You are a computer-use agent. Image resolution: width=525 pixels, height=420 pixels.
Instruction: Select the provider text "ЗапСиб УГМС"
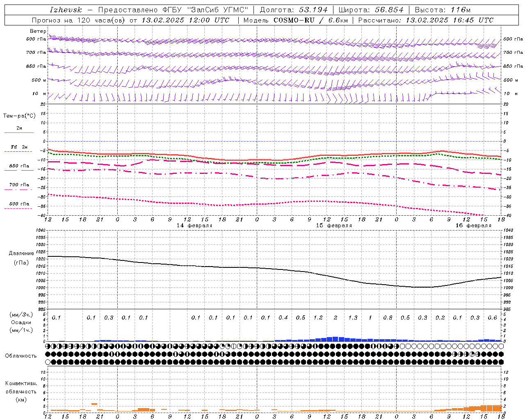click(218, 10)
